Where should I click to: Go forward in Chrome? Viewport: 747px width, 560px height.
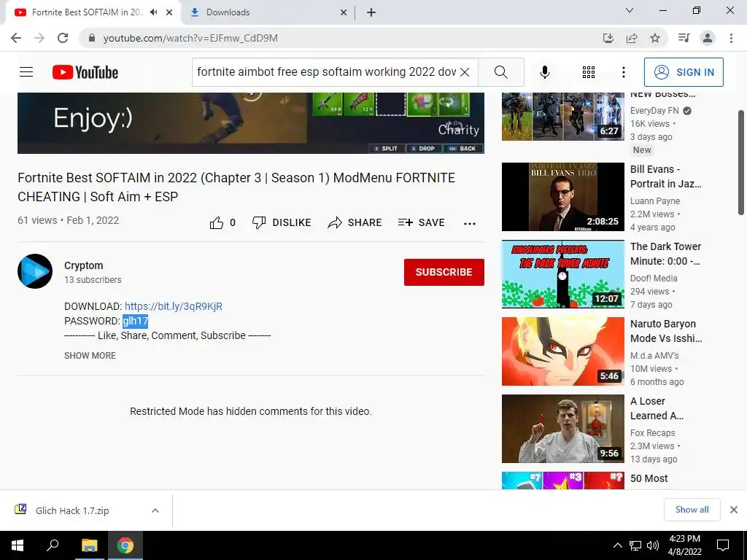39,38
